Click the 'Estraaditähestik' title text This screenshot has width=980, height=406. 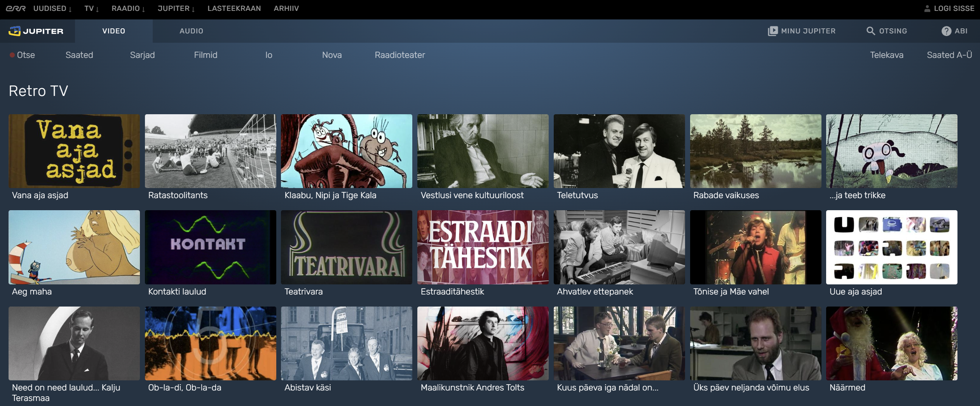(x=452, y=292)
